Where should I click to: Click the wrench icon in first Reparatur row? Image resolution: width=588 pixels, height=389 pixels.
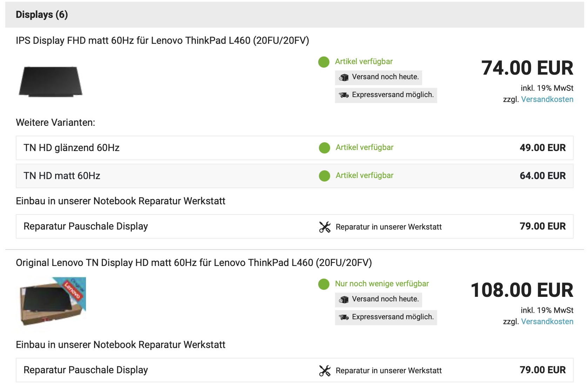point(325,227)
